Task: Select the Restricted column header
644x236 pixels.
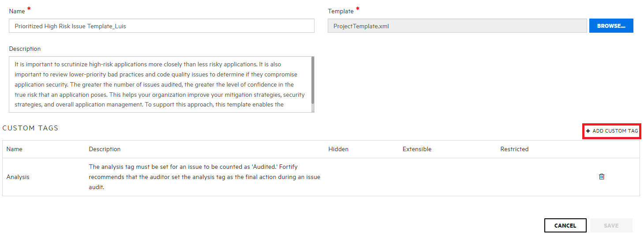Action: [x=514, y=149]
